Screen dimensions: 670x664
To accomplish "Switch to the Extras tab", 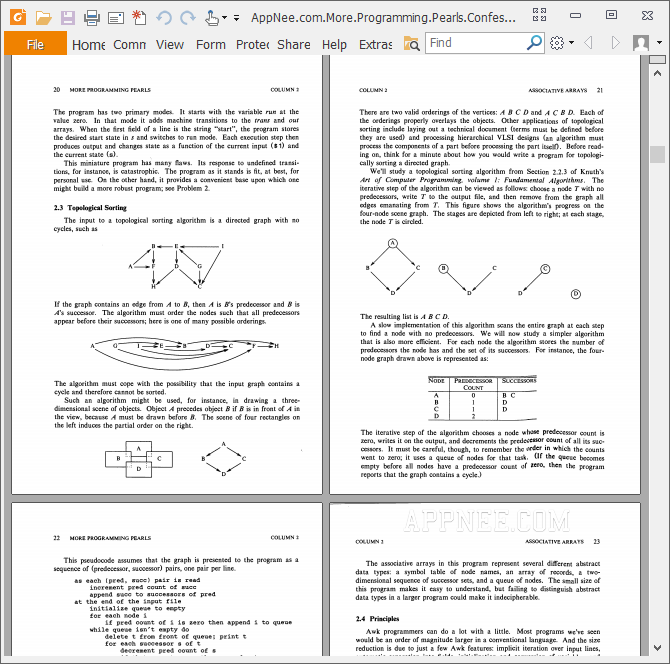I will pos(375,44).
